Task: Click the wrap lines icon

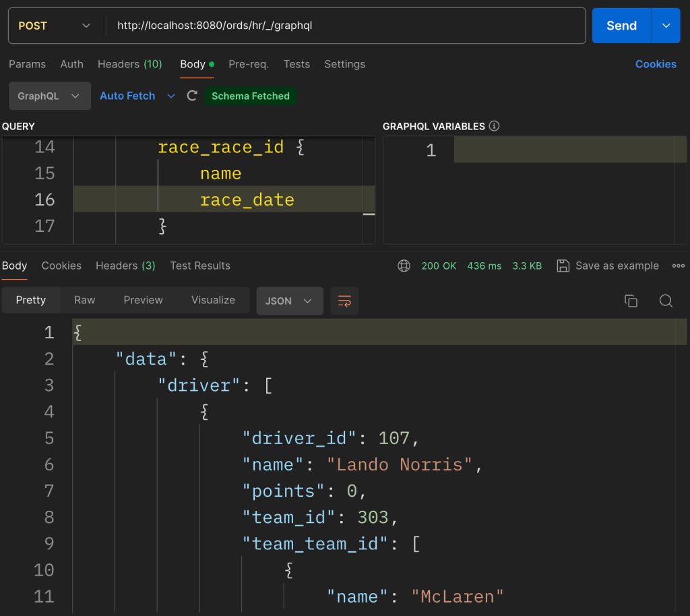Action: point(344,301)
